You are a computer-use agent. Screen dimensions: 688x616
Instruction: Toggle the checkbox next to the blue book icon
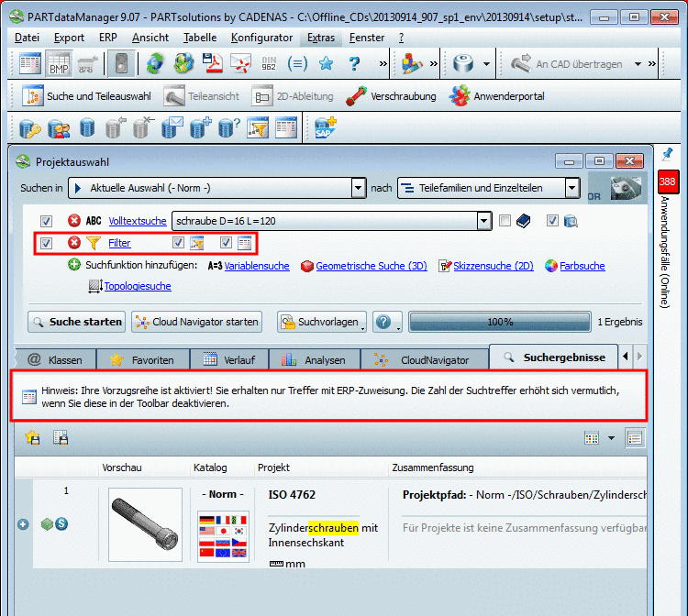505,220
